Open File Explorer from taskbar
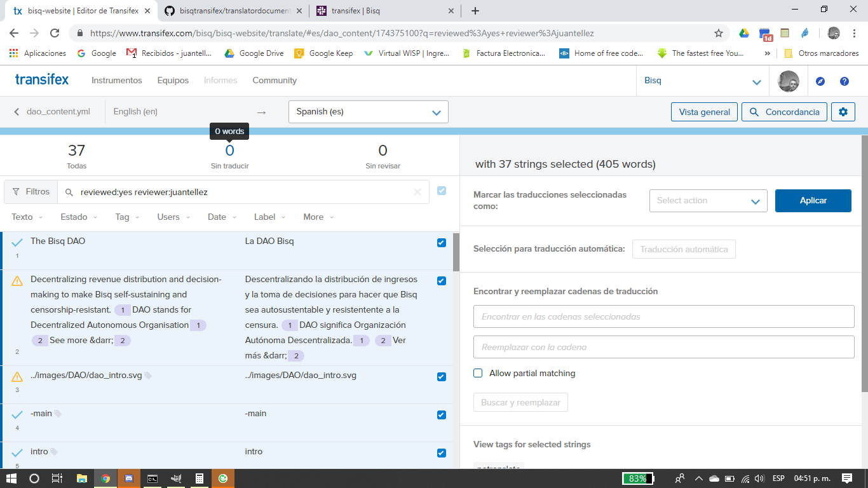 pos(82,478)
